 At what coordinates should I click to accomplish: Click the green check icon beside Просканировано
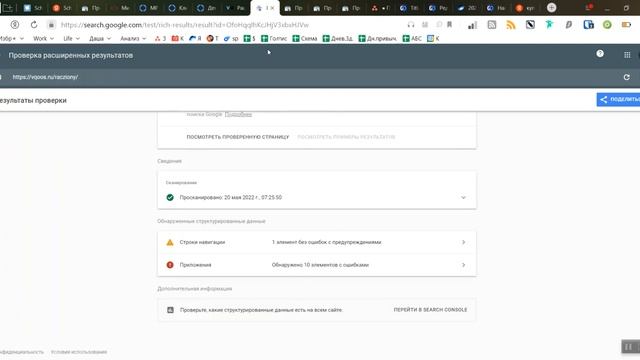(x=170, y=198)
